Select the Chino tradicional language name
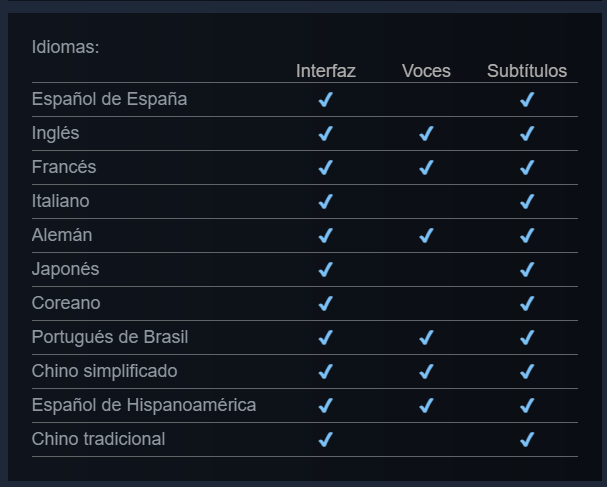 pos(98,439)
